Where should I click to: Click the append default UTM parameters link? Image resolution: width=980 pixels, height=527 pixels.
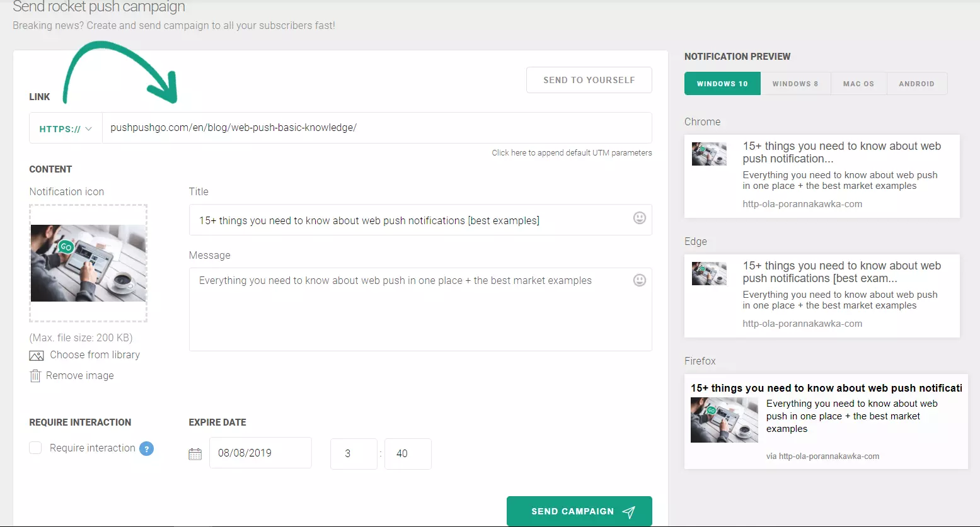tap(572, 153)
